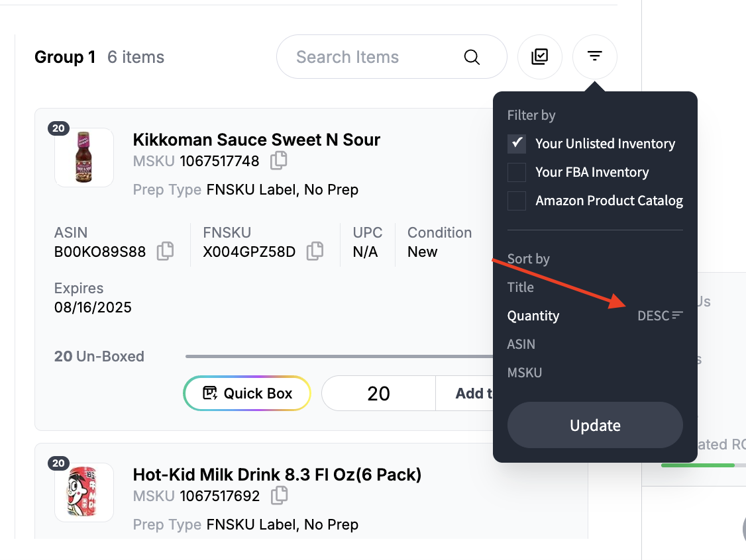Click the Hot-Kid Milk Drink title

pos(277,475)
